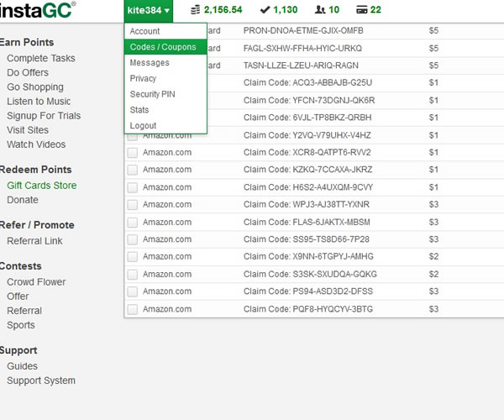The image size is (504, 420).
Task: Tick checkbox for code XCR8-QATPT6-RVV2
Action: (133, 152)
